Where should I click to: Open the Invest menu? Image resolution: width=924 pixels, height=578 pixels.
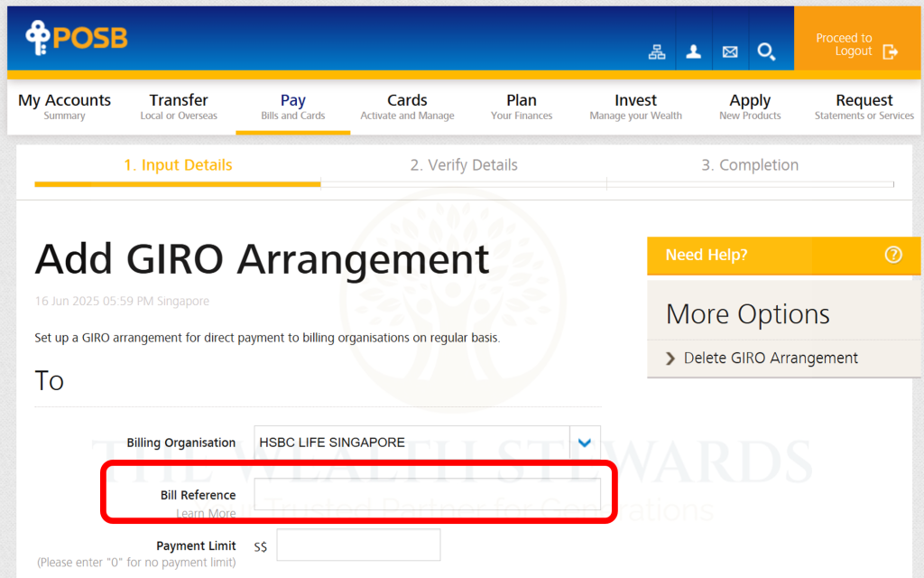pos(635,107)
